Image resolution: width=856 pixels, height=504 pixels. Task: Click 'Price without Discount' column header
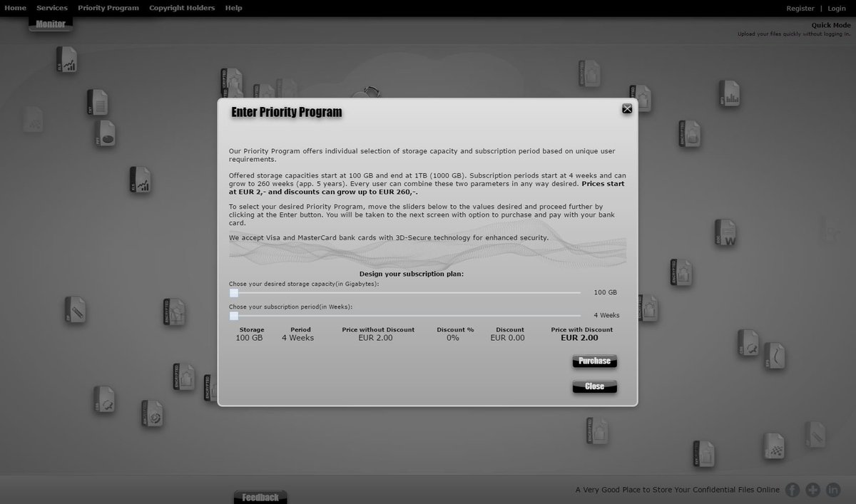tap(378, 329)
